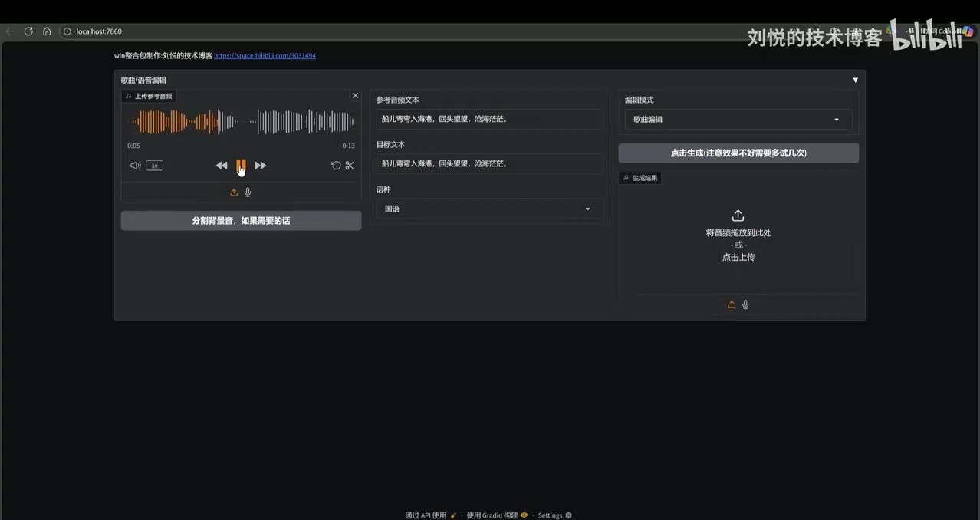
Task: Click the audio waveform to seek
Action: 291,121
